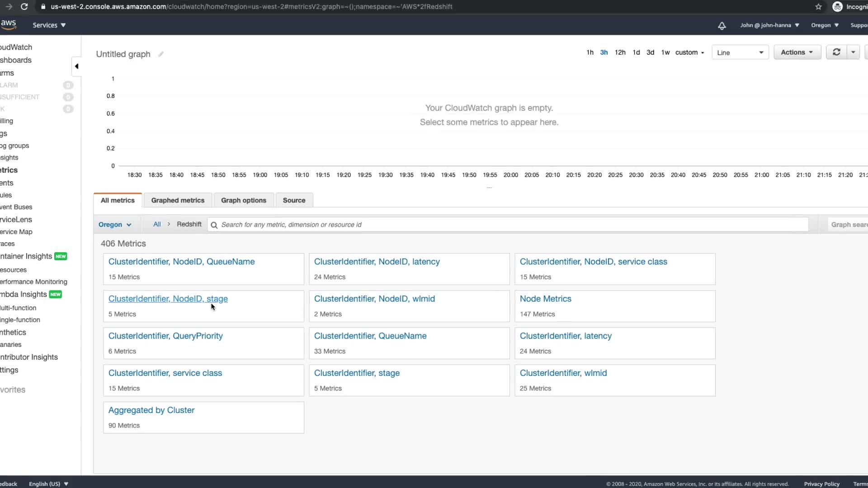The height and width of the screenshot is (488, 868).
Task: Open Aggregated by Cluster metrics
Action: [x=151, y=410]
